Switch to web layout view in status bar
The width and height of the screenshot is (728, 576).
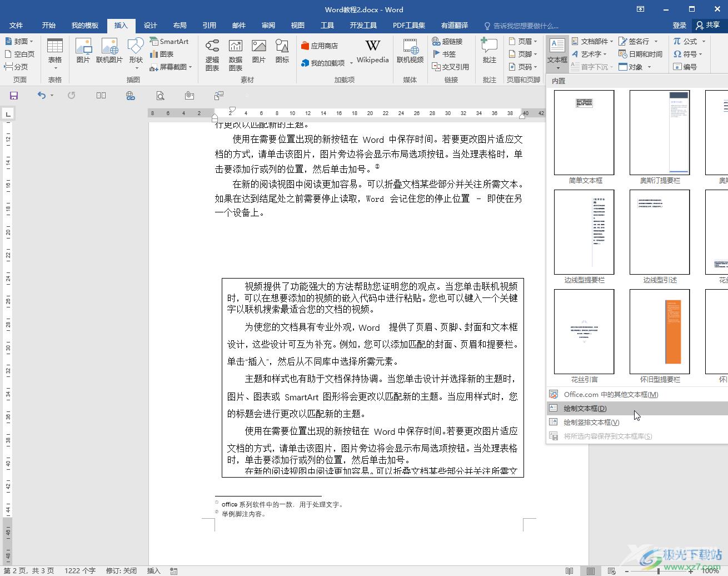click(611, 570)
